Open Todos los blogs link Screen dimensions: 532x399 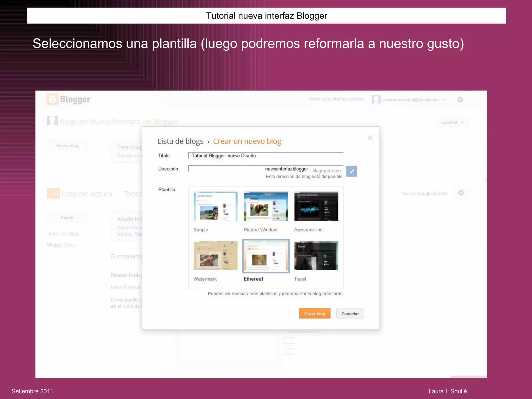pos(63,234)
